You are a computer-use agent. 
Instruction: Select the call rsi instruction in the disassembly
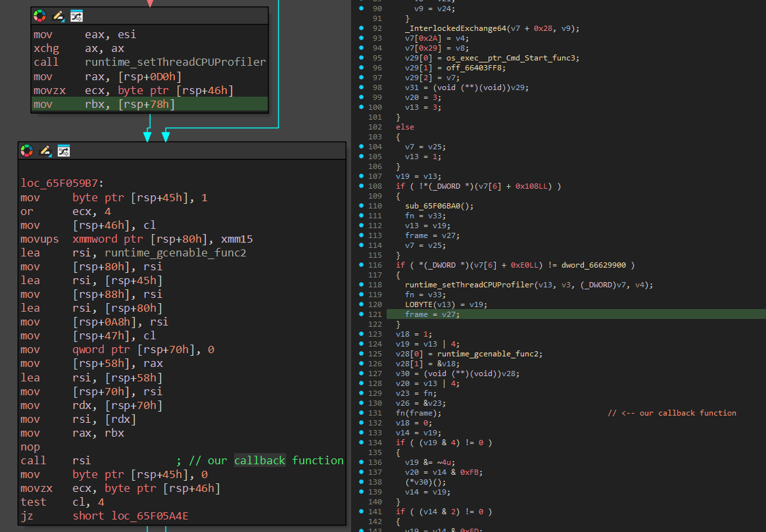[55, 461]
